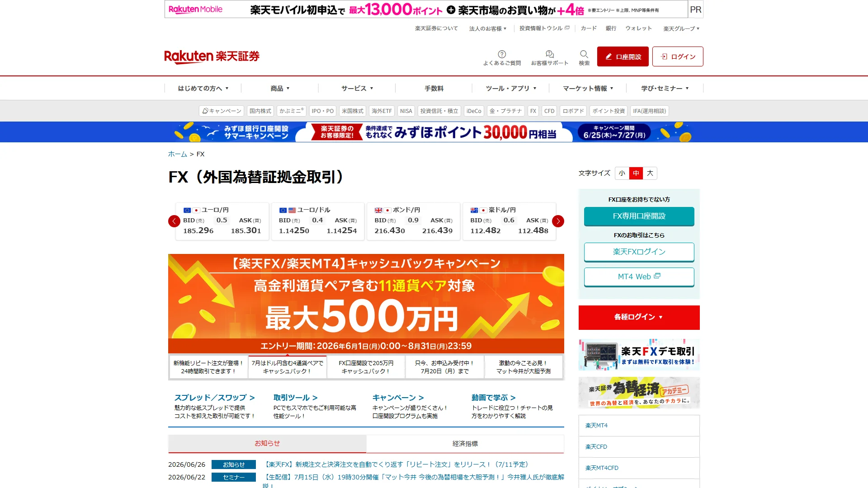Open the 法人のお客様 dropdown

[x=488, y=28]
